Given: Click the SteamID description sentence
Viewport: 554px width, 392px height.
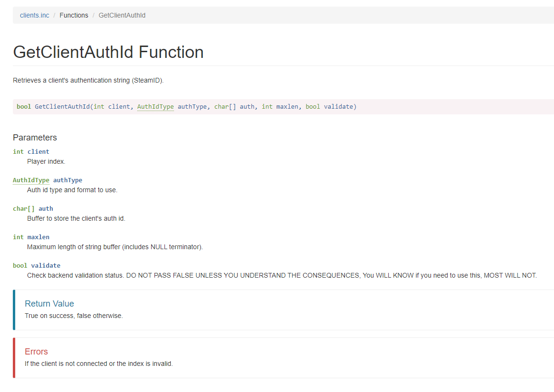Looking at the screenshot, I should point(88,81).
